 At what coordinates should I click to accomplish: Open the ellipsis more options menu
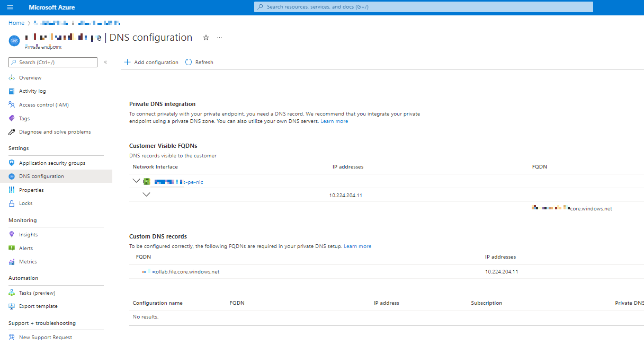tap(220, 38)
